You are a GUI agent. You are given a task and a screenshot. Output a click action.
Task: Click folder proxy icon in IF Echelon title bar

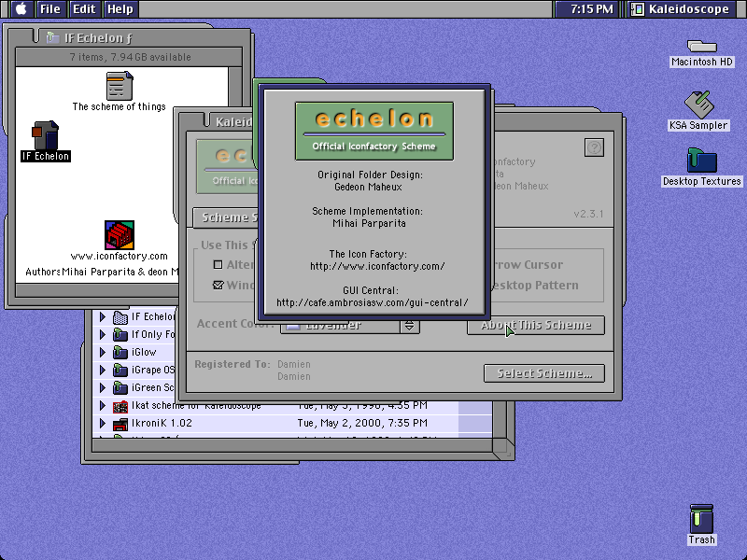point(52,37)
